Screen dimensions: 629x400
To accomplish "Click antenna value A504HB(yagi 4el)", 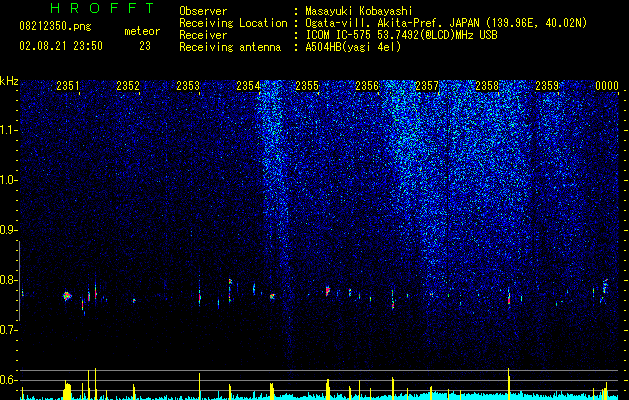I will pyautogui.click(x=353, y=47).
